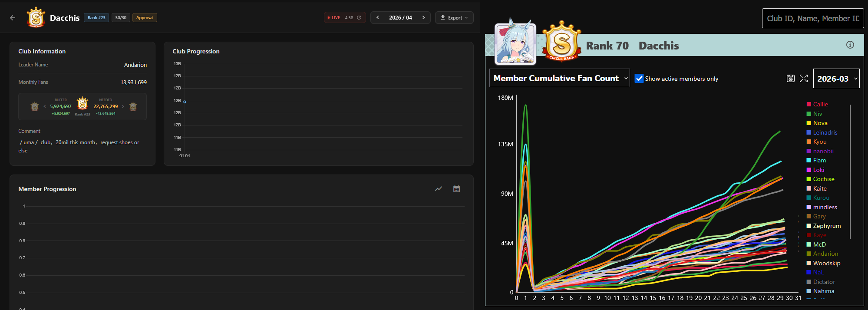Click the 2026 / 04 date label

click(400, 18)
